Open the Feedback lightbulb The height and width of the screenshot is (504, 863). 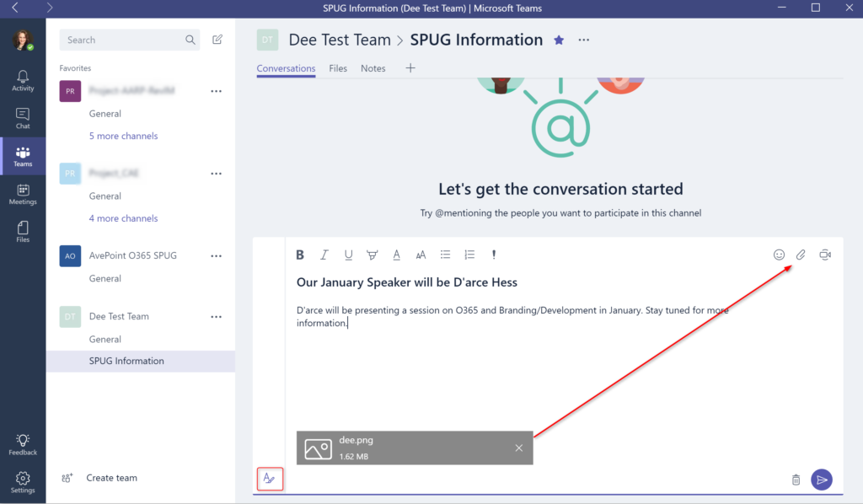tap(23, 444)
